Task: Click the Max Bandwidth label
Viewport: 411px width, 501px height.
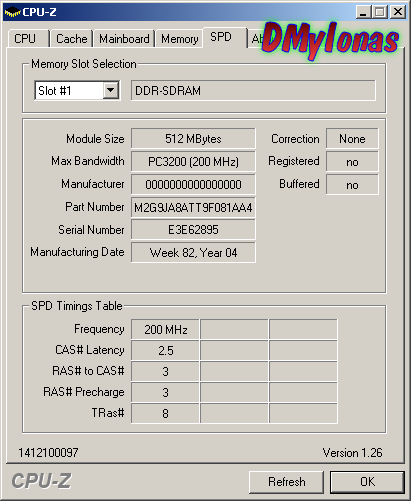Action: click(x=88, y=161)
